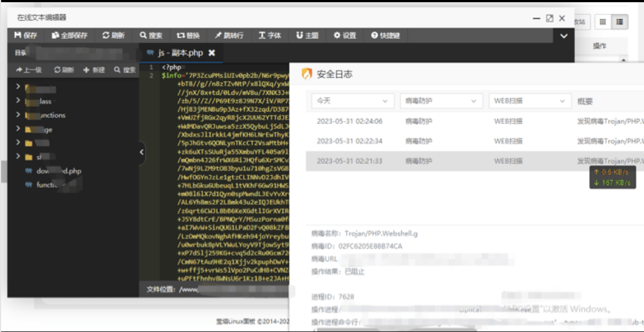Switch background panel to list view icon
The image size is (644, 332).
pyautogui.click(x=620, y=22)
